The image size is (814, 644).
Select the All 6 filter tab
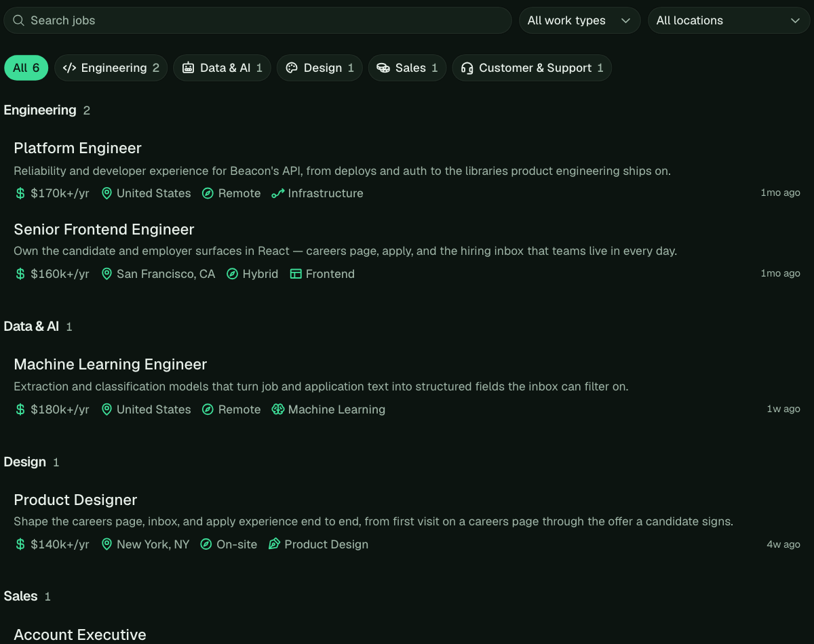click(26, 68)
